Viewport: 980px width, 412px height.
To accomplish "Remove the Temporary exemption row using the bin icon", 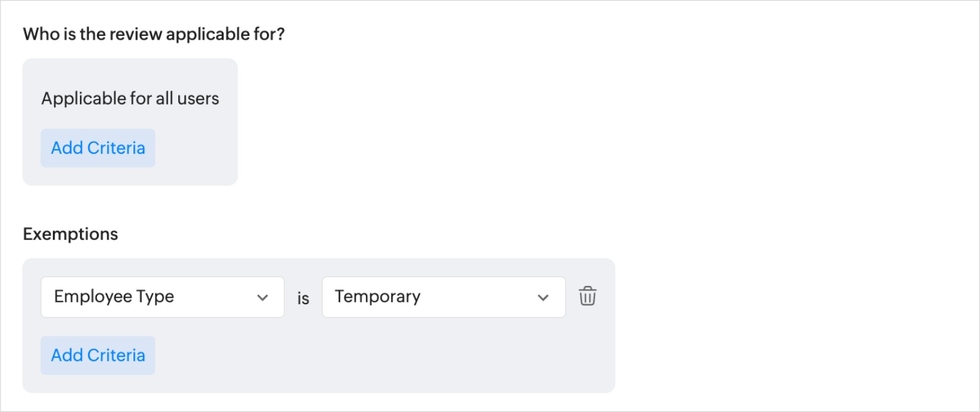I will [x=588, y=296].
